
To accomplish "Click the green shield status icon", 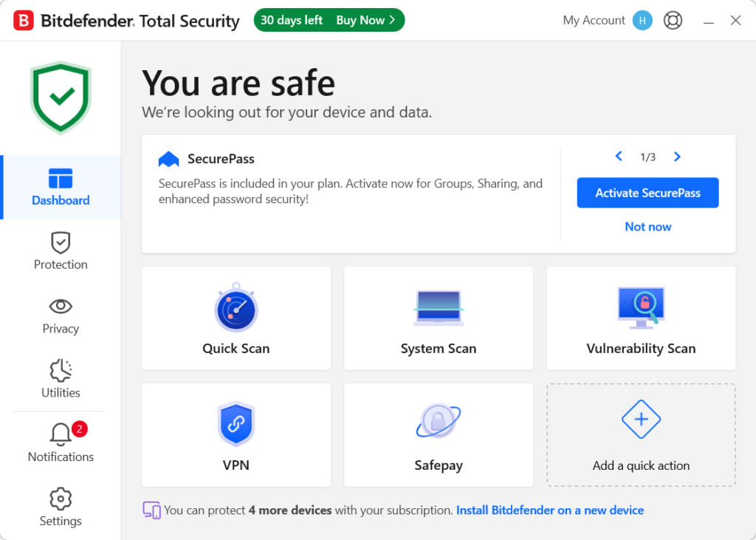I will (x=61, y=97).
